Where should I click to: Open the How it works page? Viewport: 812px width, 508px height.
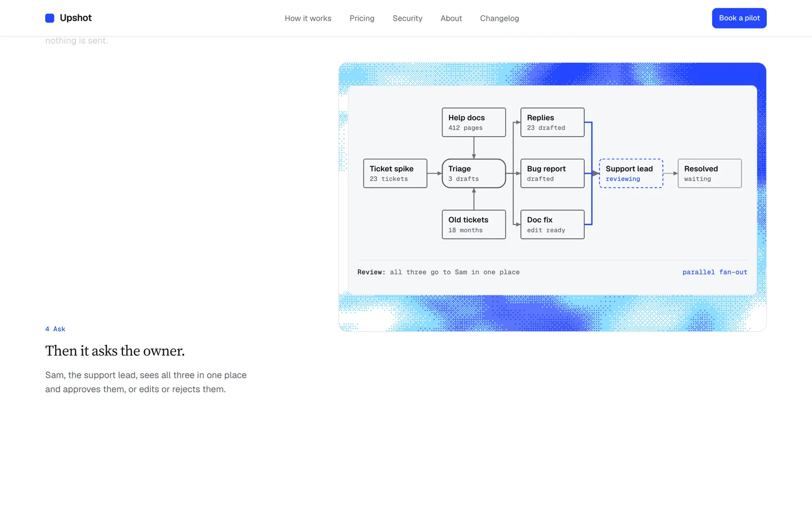[x=308, y=18]
